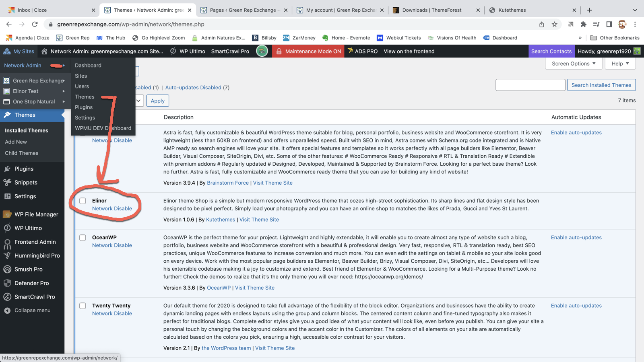Open the My Sites admin bar menu
644x362 pixels.
pos(19,51)
